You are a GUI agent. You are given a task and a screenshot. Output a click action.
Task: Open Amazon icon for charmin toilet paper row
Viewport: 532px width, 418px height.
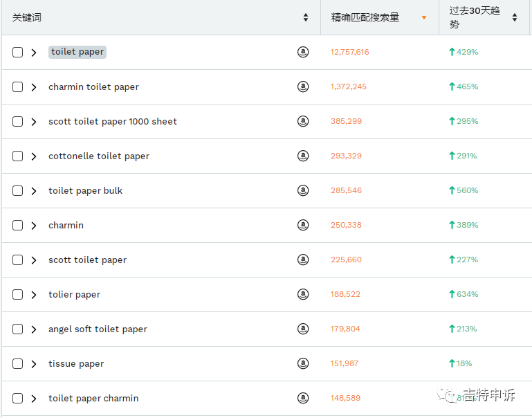[302, 87]
